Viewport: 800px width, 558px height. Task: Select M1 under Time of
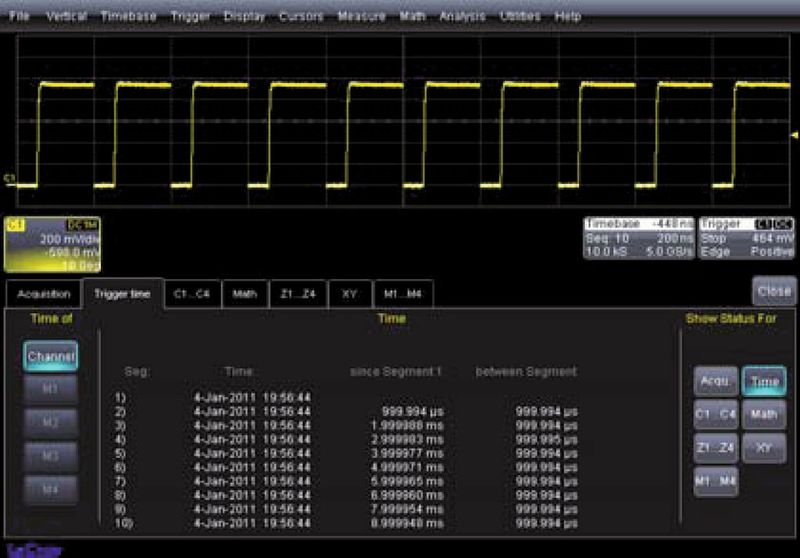coord(52,389)
